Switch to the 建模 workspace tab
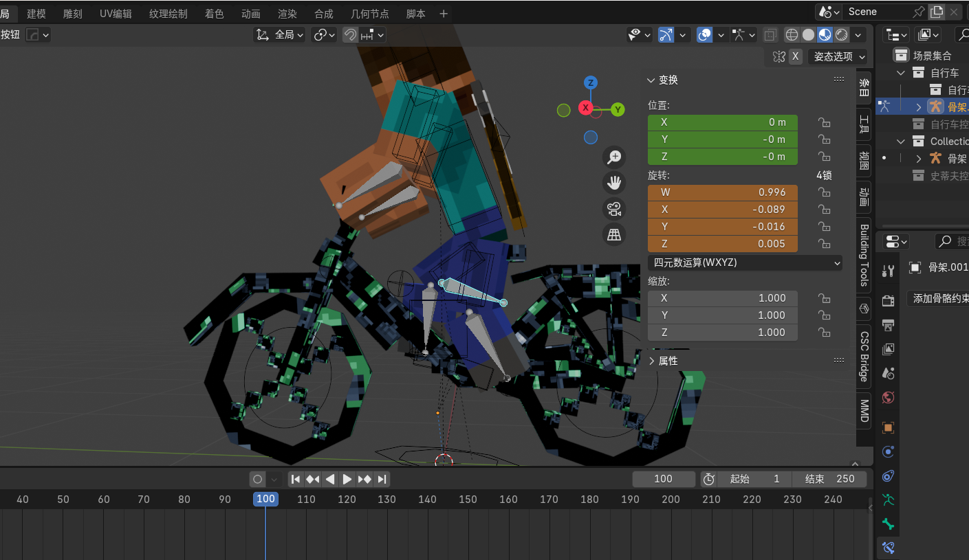The height and width of the screenshot is (560, 969). tap(36, 13)
